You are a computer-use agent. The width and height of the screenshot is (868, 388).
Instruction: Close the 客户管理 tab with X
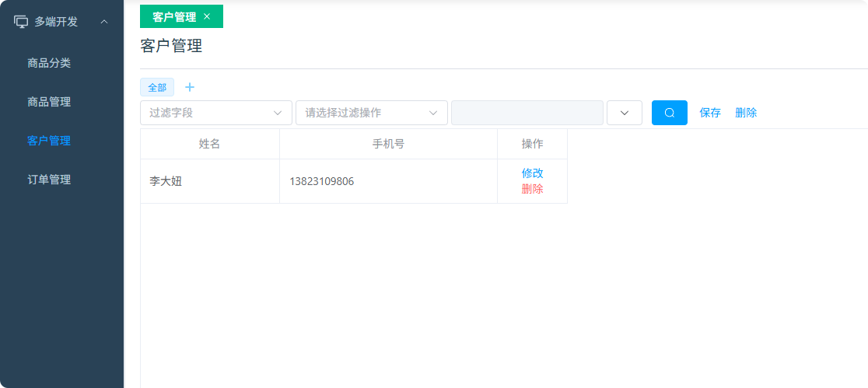206,16
